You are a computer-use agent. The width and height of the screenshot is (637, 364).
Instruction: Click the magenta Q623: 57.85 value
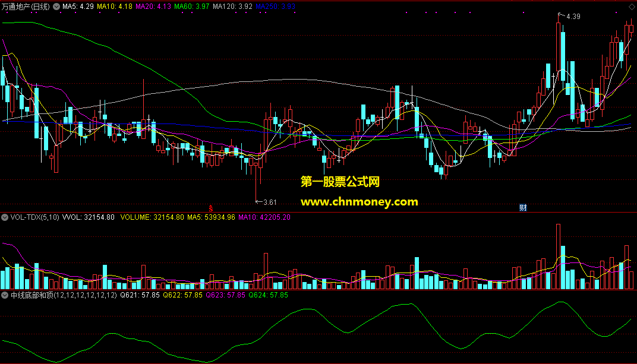click(225, 295)
